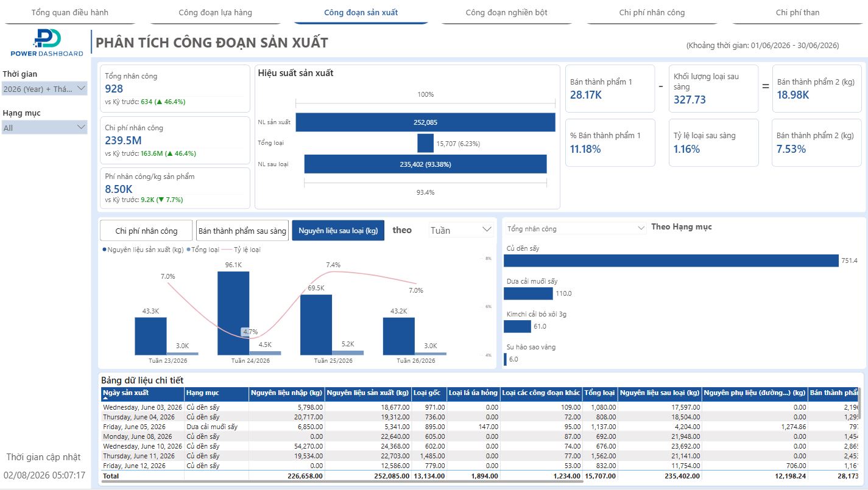868x490 pixels.
Task: Go to Chi phí than tab
Action: coord(797,12)
